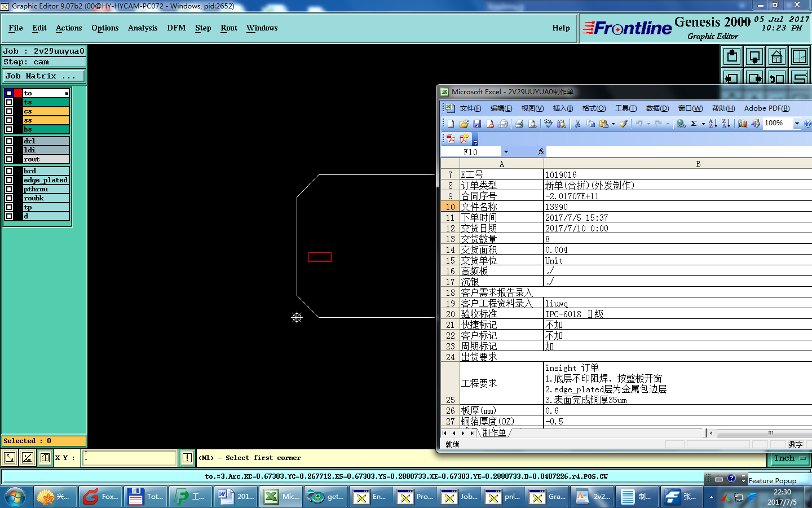812x508 pixels.
Task: Open the Job Matrix button
Action: tap(44, 76)
